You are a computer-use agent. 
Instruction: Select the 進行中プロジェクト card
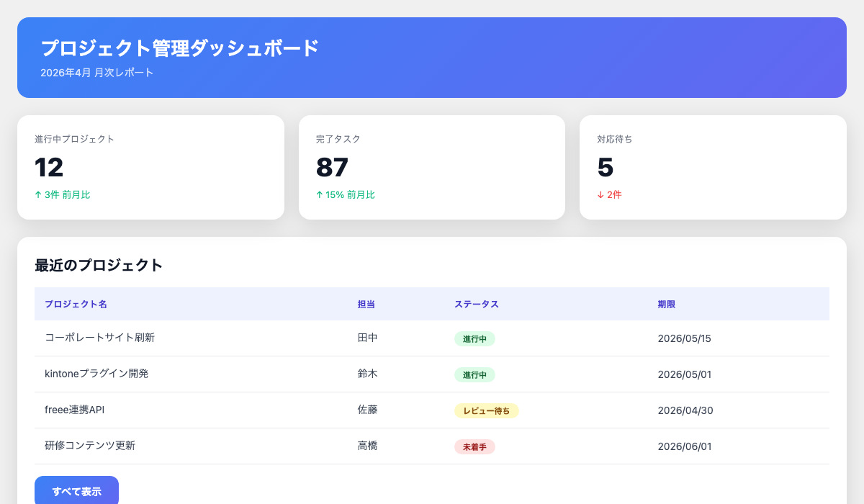click(150, 167)
